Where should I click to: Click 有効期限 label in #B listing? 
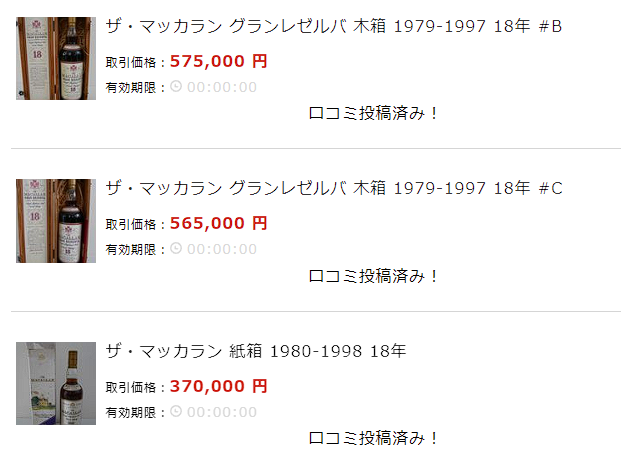coord(133,87)
